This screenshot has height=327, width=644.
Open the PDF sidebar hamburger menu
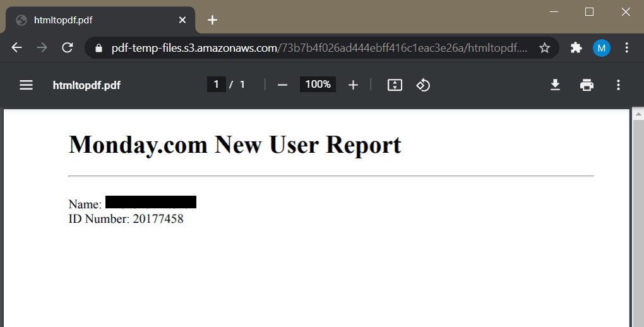[26, 85]
